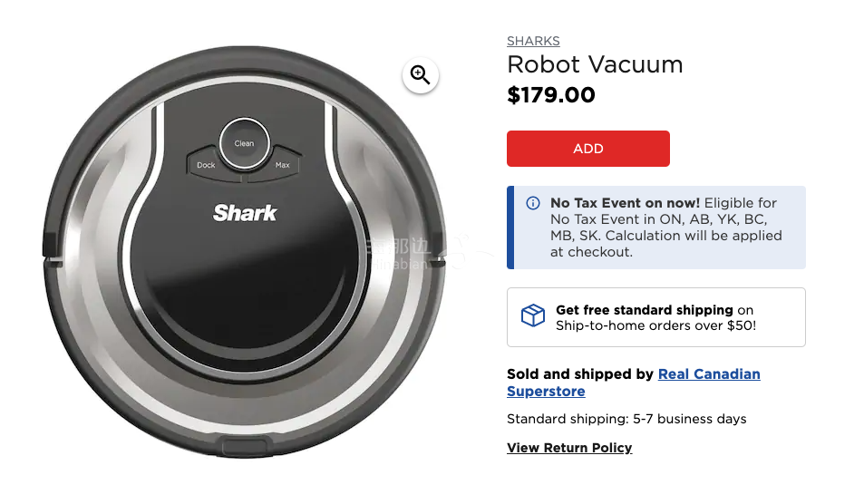The height and width of the screenshot is (504, 864).
Task: Open the SHARKS brand link
Action: click(533, 41)
